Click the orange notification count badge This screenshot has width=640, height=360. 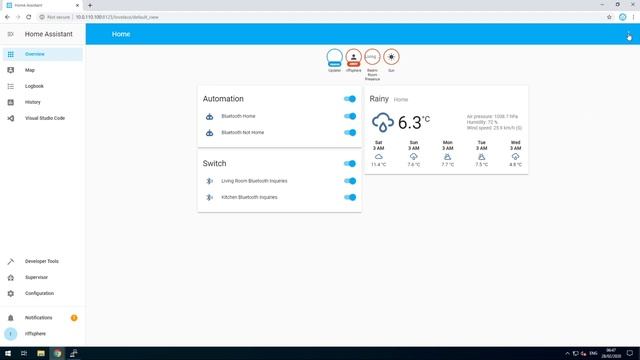coord(74,318)
